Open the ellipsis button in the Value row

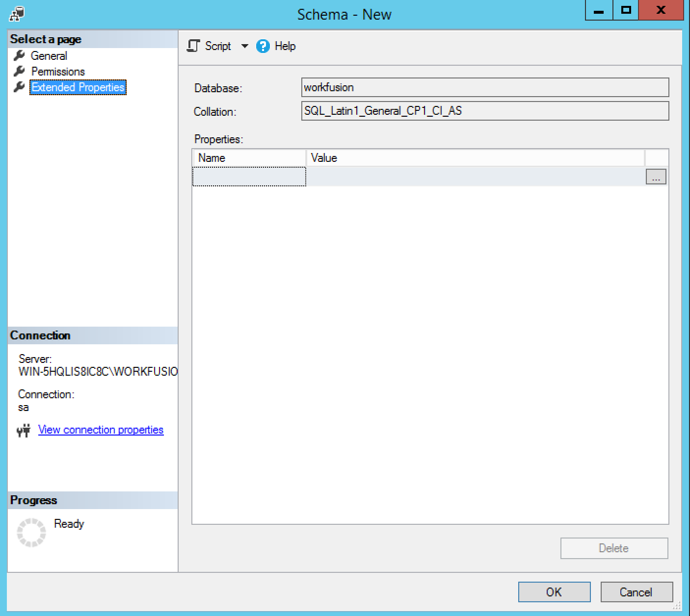(656, 177)
